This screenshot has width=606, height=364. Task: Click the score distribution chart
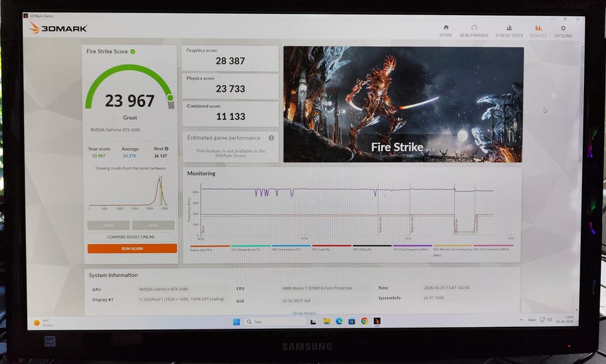[x=129, y=192]
